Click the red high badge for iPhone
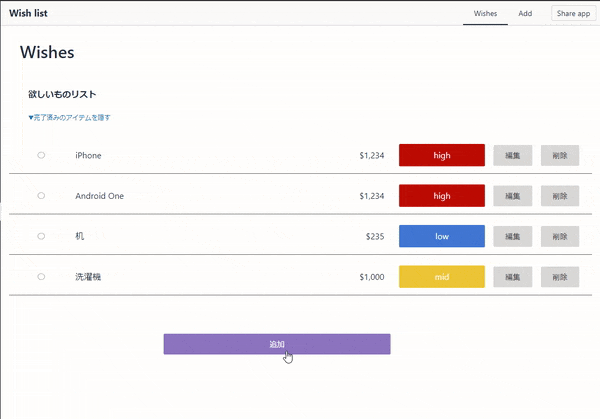The height and width of the screenshot is (419, 600). [x=442, y=155]
